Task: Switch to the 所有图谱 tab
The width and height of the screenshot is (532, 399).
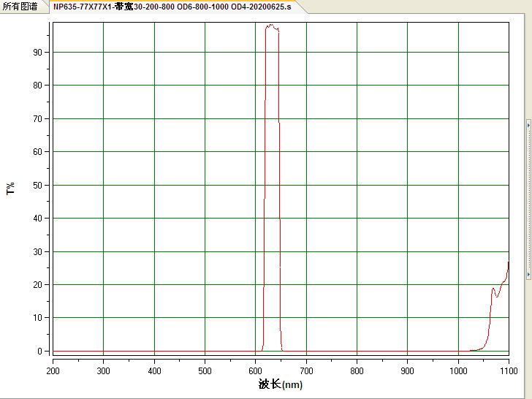Action: 20,7
